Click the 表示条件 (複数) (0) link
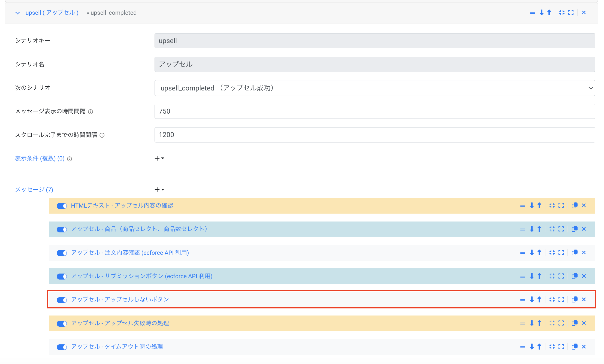Viewport: 604px width, 364px height. (x=40, y=159)
